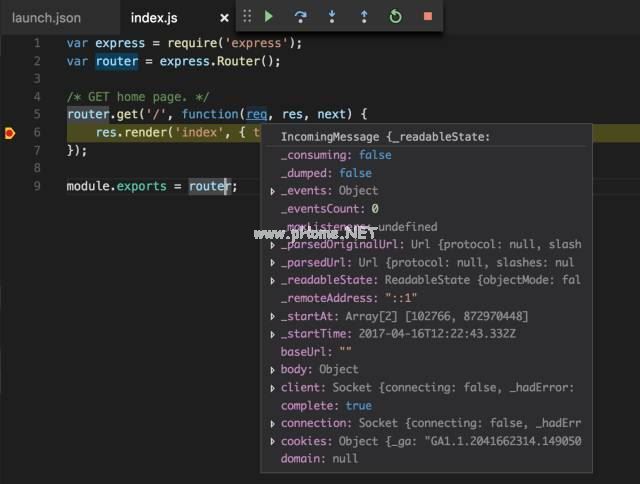This screenshot has height=484, width=640.
Task: Click the highlighted router on line 9
Action: [209, 186]
